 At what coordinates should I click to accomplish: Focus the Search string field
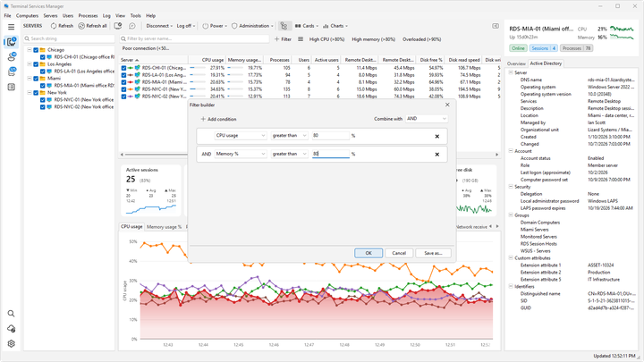(69, 38)
